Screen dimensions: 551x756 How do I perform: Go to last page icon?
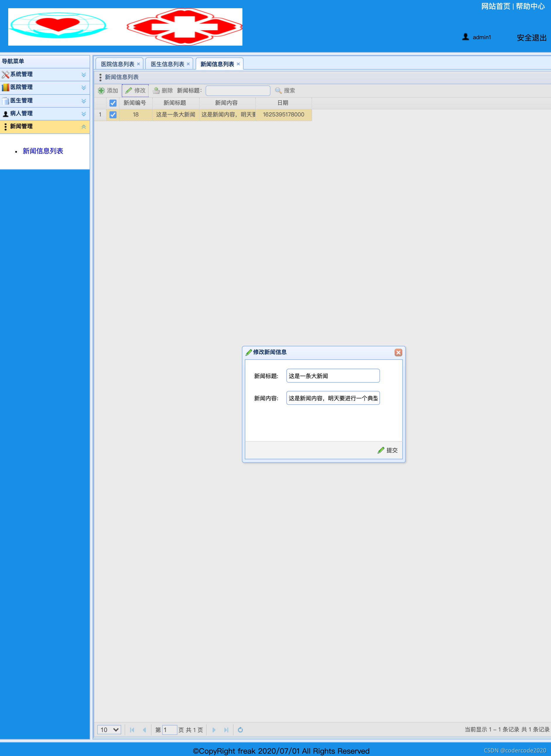point(227,730)
